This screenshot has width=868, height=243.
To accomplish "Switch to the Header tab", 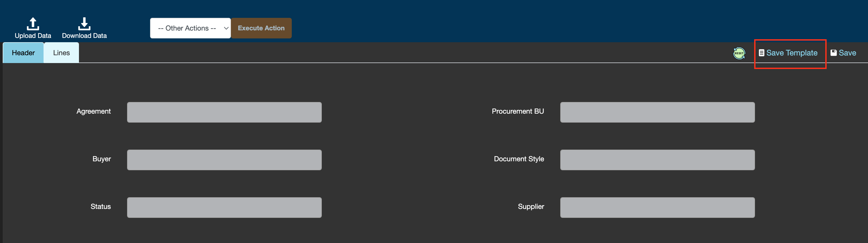I will coord(23,53).
